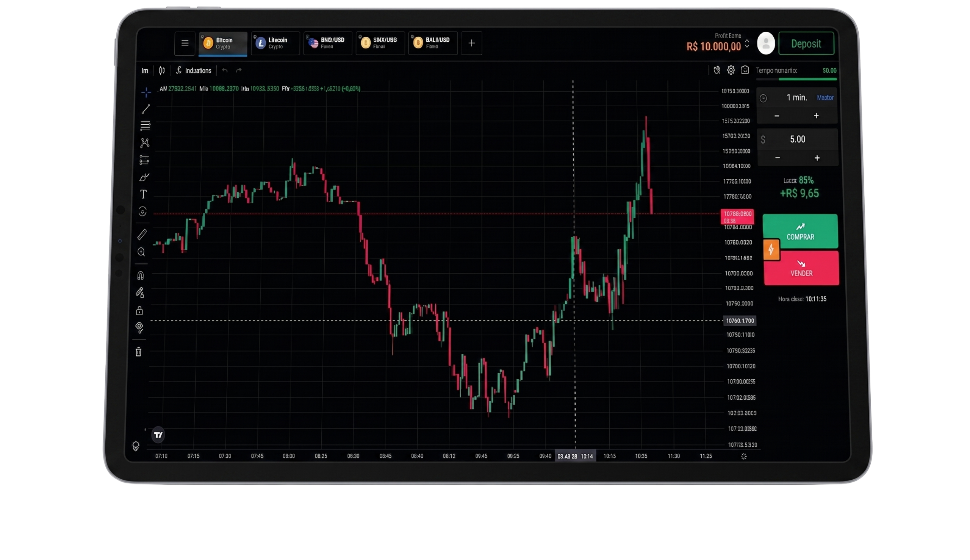Open the candlestick chart type selector
This screenshot has height=560, width=970.
tap(162, 70)
